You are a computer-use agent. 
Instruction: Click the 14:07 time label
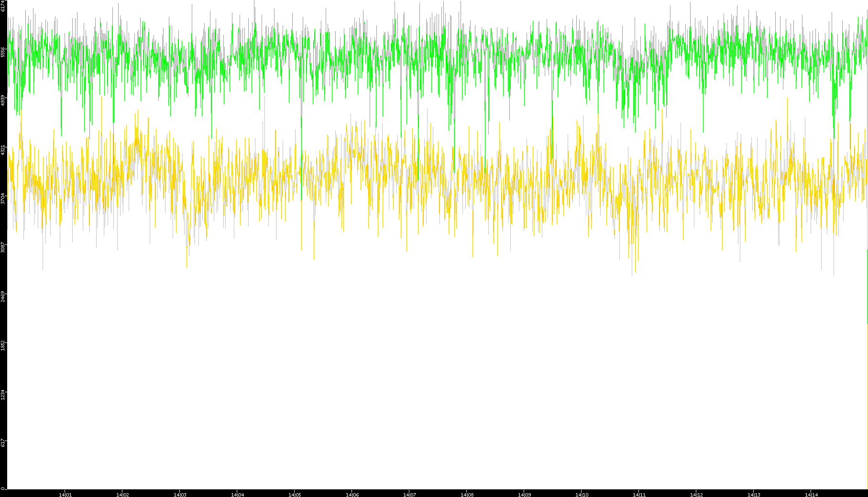409,495
